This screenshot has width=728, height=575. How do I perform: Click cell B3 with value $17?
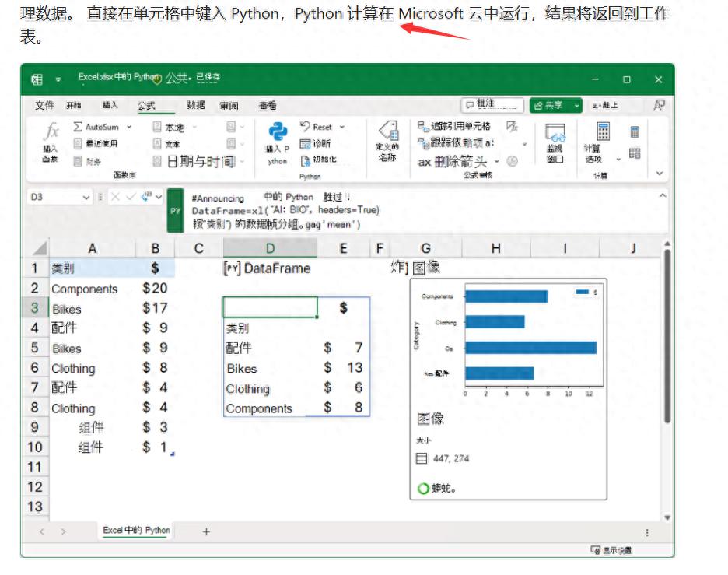[x=155, y=308]
